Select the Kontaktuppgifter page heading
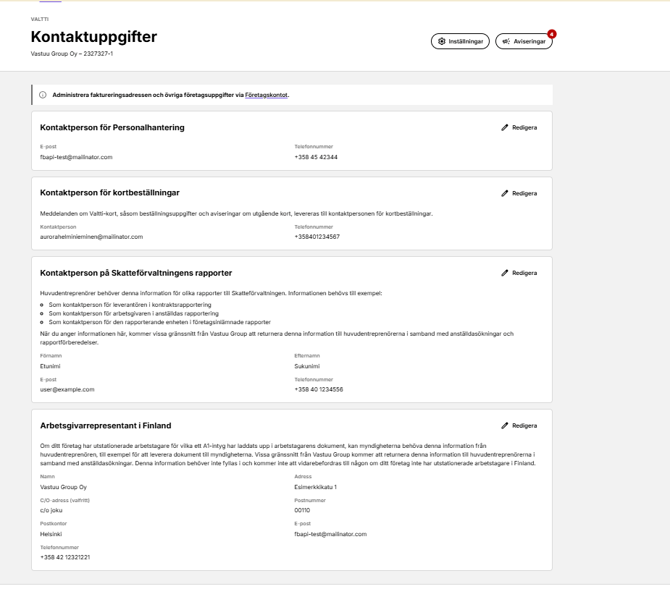 click(x=94, y=37)
